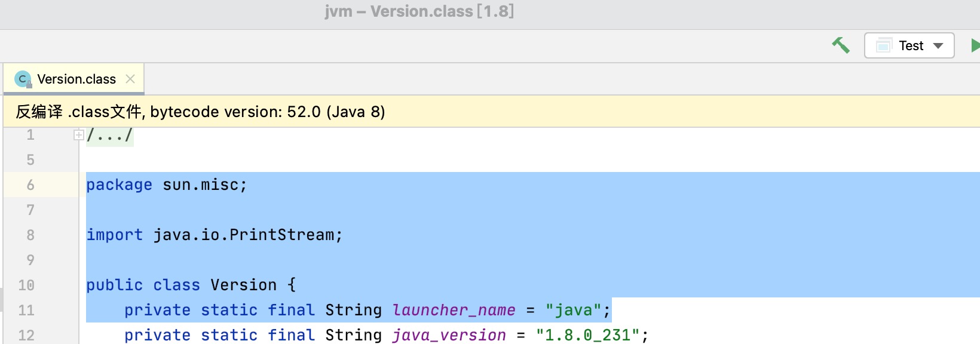
Task: Click the java.io.PrintStream import reference
Action: tap(244, 235)
